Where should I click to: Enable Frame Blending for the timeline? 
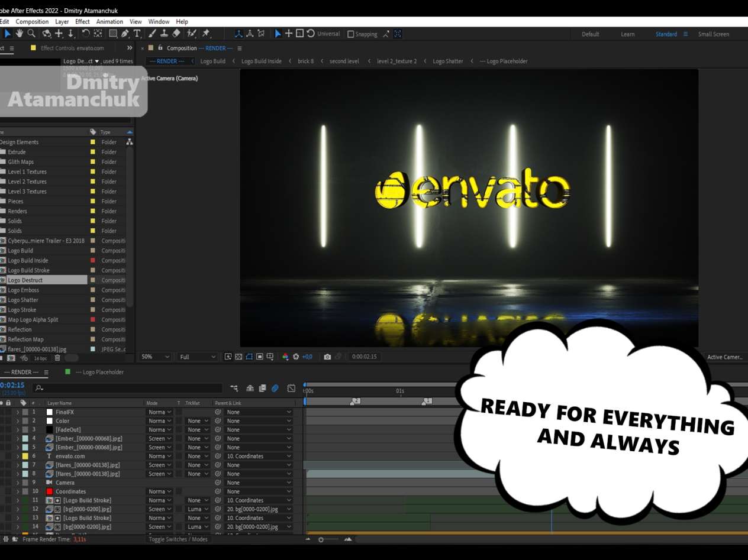(262, 389)
